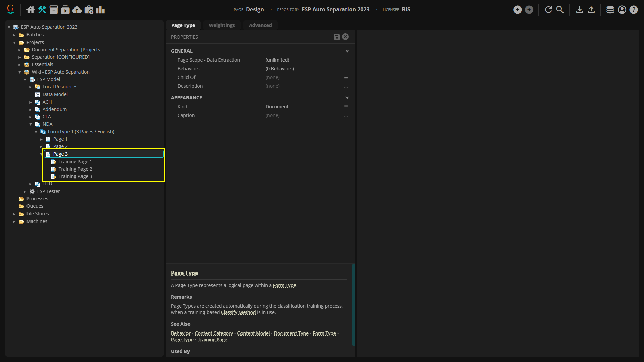Image resolution: width=644 pixels, height=362 pixels.
Task: Open the Home page icon
Action: point(31,10)
